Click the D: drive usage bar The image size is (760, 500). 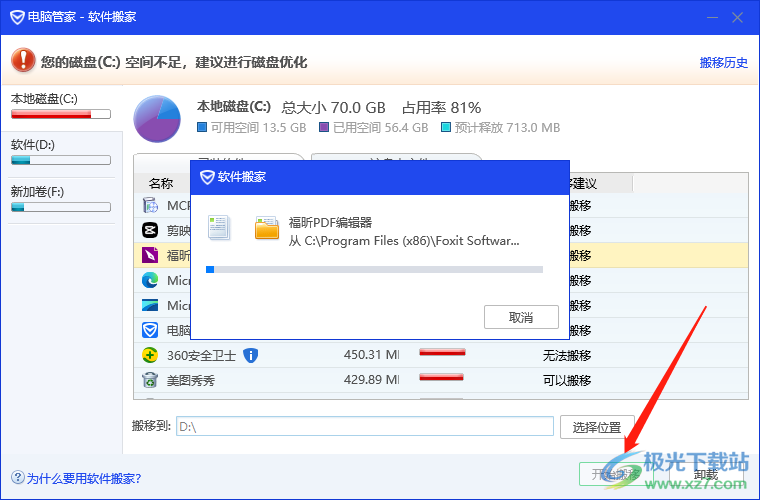(61, 160)
